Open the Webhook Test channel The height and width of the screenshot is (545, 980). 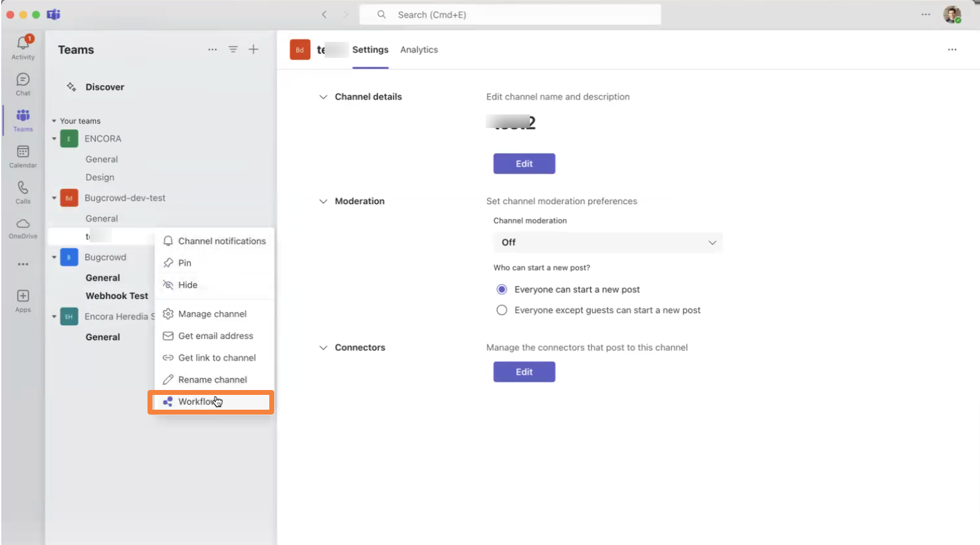[117, 296]
